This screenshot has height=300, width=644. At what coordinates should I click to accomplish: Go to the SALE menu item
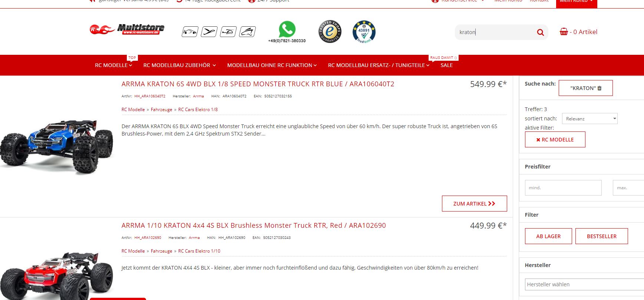[446, 65]
